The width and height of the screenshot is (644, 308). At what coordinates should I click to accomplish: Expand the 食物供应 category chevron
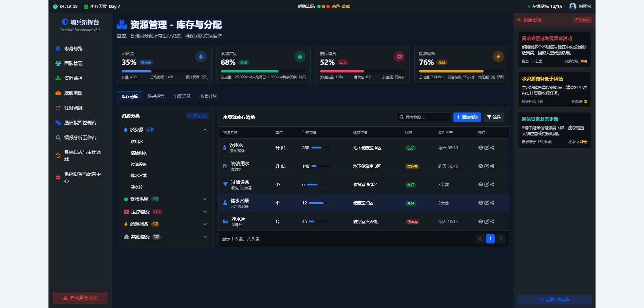tap(205, 199)
